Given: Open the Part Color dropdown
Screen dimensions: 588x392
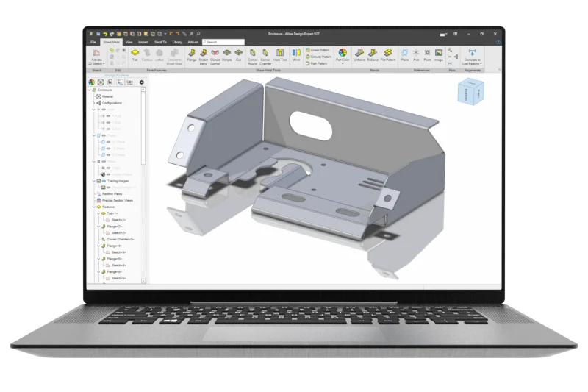Looking at the screenshot, I should (x=342, y=56).
